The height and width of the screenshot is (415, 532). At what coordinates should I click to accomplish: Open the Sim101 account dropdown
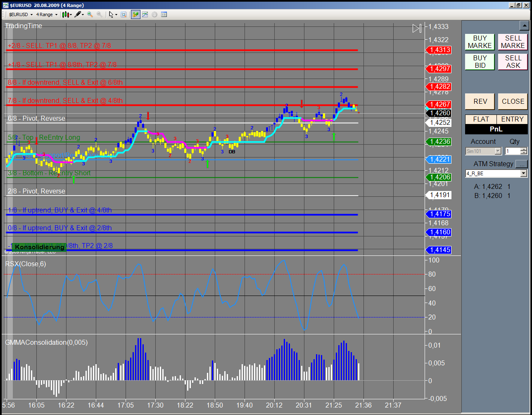(483, 151)
